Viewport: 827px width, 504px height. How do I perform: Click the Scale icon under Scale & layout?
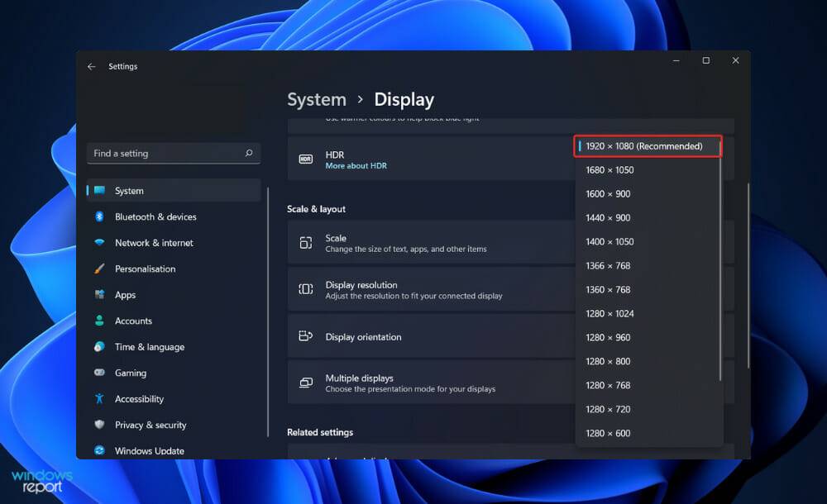coord(305,241)
